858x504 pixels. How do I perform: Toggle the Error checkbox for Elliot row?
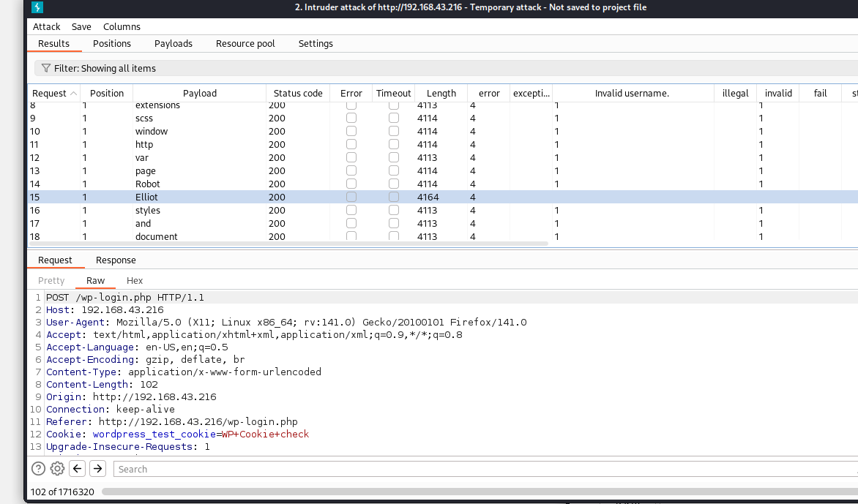tap(351, 197)
